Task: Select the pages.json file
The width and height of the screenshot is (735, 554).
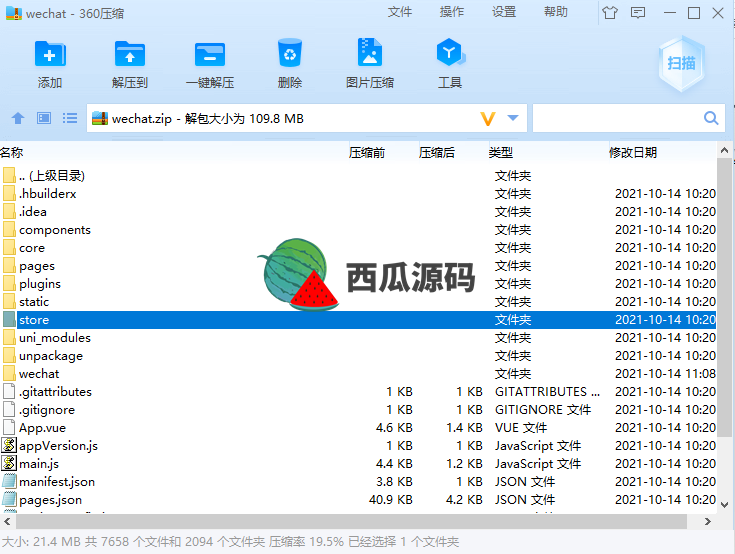Action: pyautogui.click(x=358, y=500)
